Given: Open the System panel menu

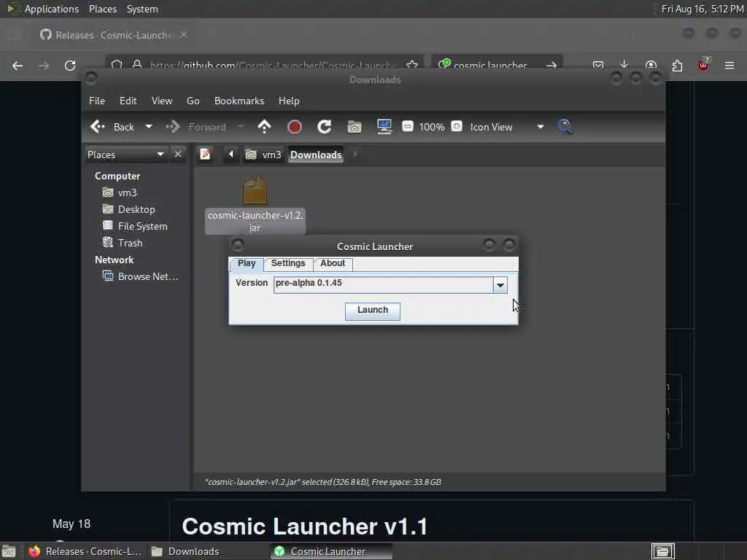Looking at the screenshot, I should (x=142, y=9).
